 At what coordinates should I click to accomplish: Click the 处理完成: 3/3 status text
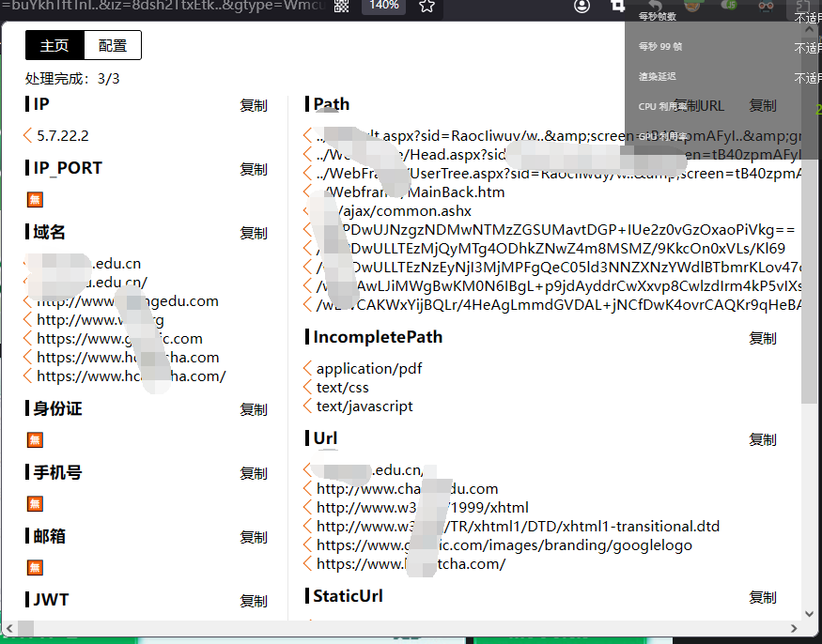click(x=72, y=79)
